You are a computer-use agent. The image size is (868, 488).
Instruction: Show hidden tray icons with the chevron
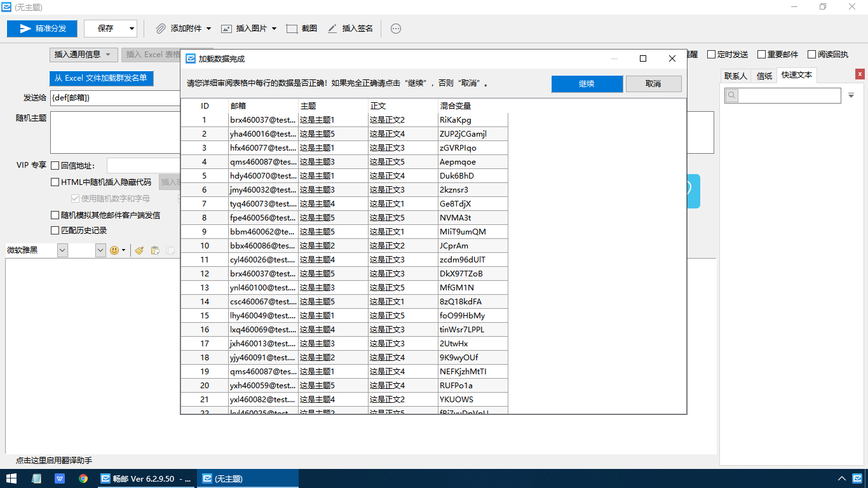(841, 478)
